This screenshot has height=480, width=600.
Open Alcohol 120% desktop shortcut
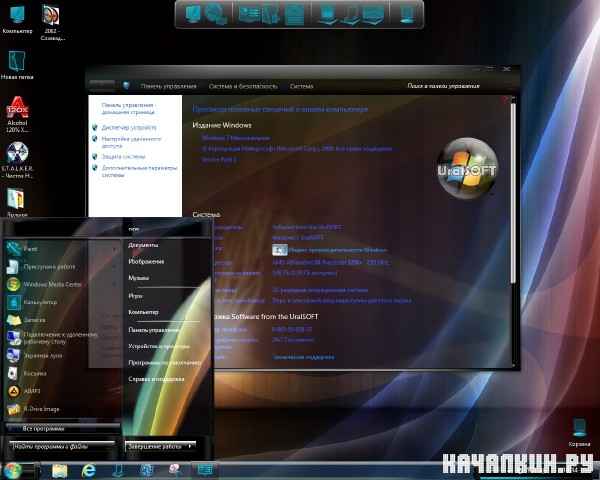[17, 114]
